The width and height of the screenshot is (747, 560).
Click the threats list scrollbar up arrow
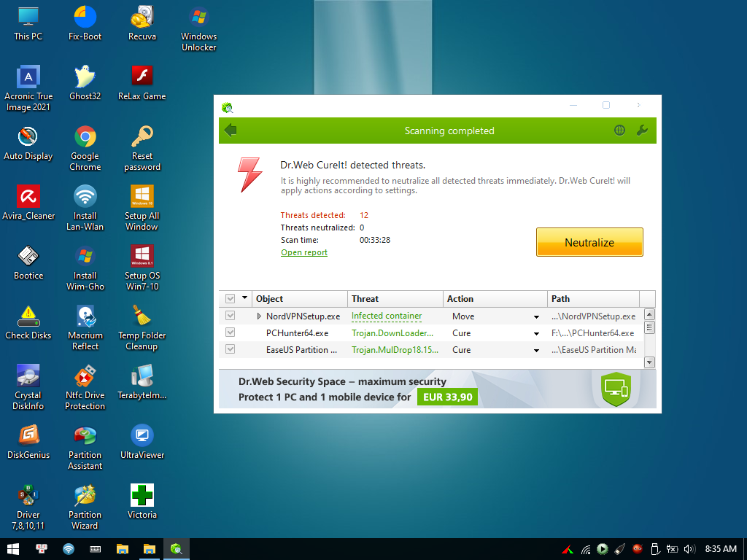tap(649, 314)
